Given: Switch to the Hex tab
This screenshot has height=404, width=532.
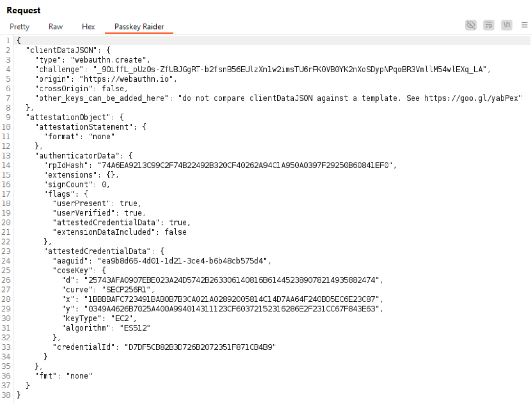Looking at the screenshot, I should point(88,27).
